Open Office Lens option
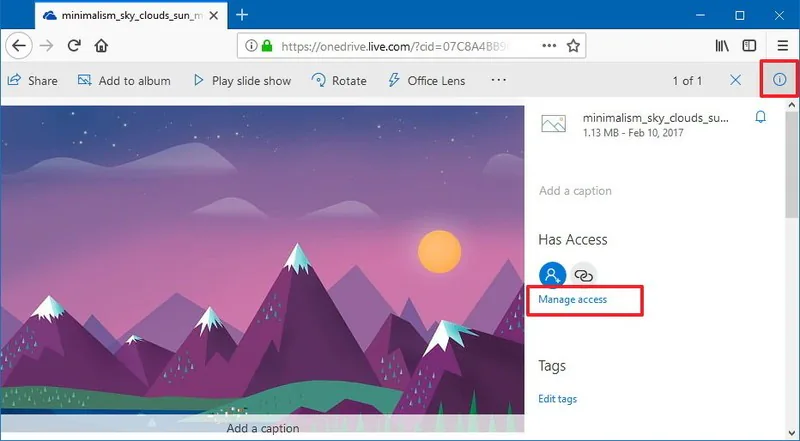The image size is (800, 441). 427,81
